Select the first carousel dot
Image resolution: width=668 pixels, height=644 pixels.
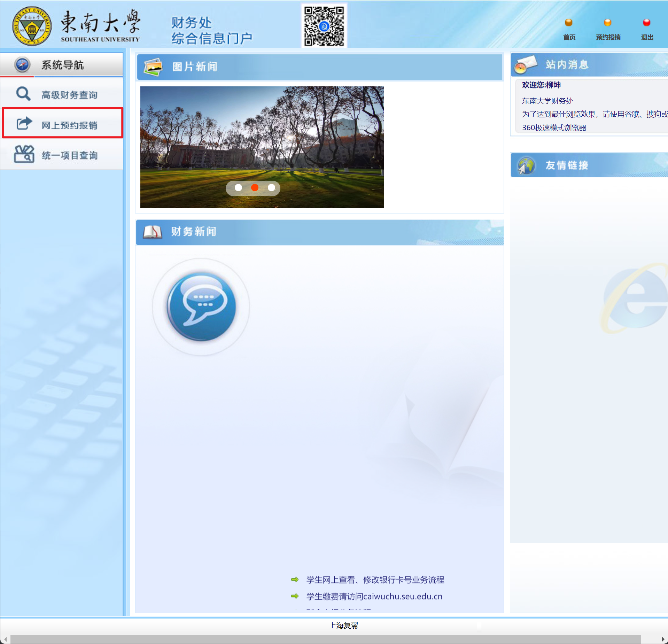(238, 188)
